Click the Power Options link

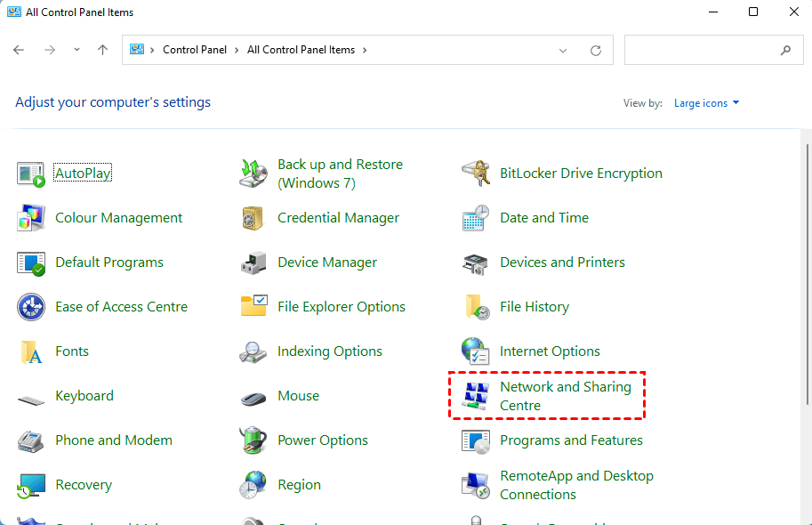click(x=323, y=440)
